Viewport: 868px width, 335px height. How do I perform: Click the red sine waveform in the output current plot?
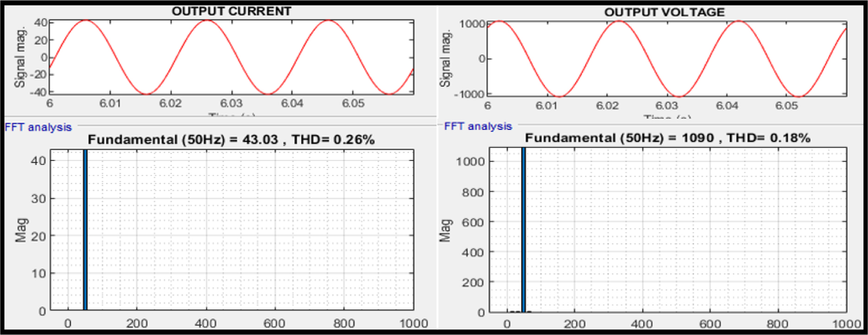click(x=231, y=57)
